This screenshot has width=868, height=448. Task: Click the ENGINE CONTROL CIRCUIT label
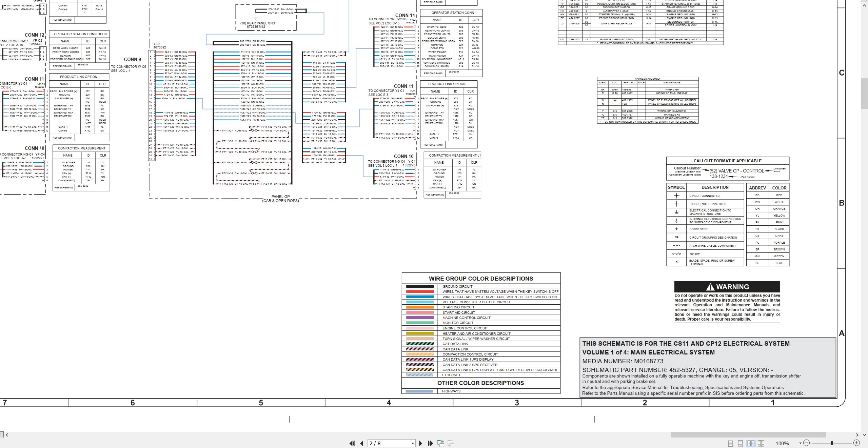pyautogui.click(x=465, y=328)
